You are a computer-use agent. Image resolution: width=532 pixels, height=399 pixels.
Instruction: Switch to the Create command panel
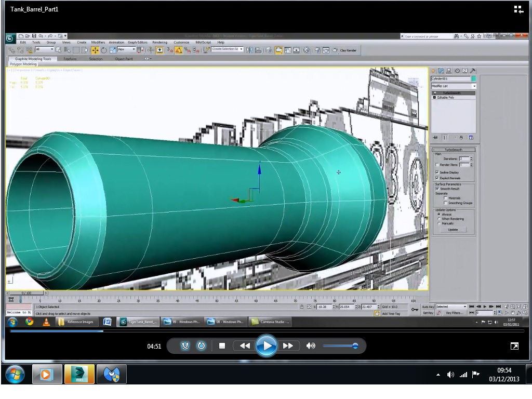[x=433, y=71]
